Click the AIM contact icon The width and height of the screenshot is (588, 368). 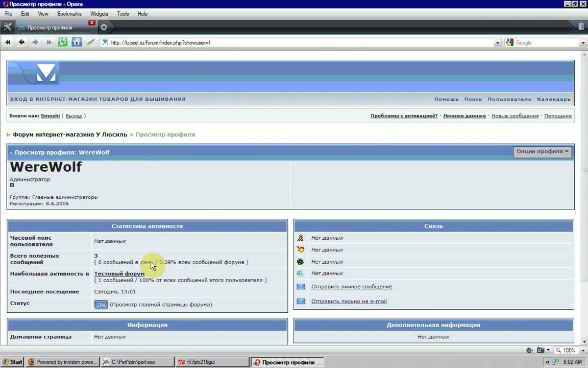click(x=300, y=238)
